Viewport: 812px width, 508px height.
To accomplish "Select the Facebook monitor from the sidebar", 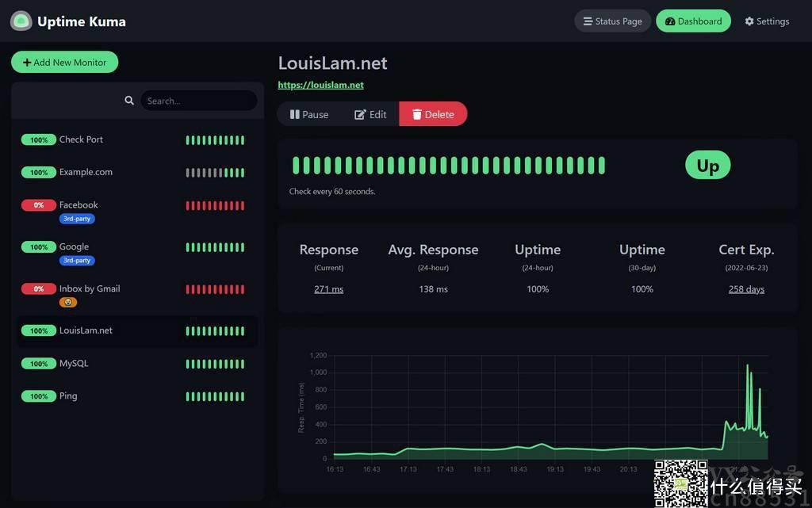I will 79,204.
